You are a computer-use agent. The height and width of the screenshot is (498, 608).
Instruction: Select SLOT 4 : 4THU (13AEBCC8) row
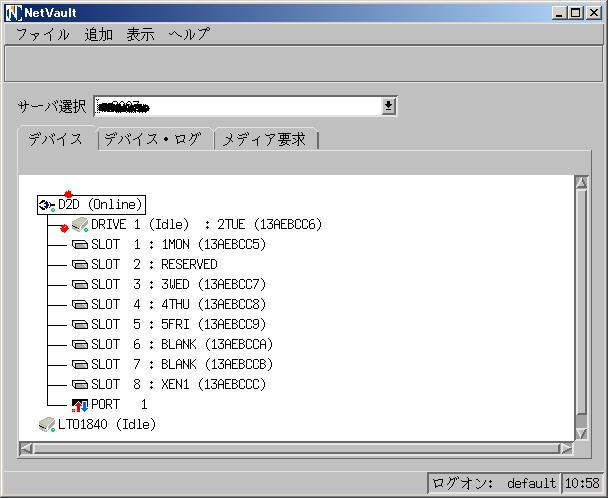tap(169, 304)
